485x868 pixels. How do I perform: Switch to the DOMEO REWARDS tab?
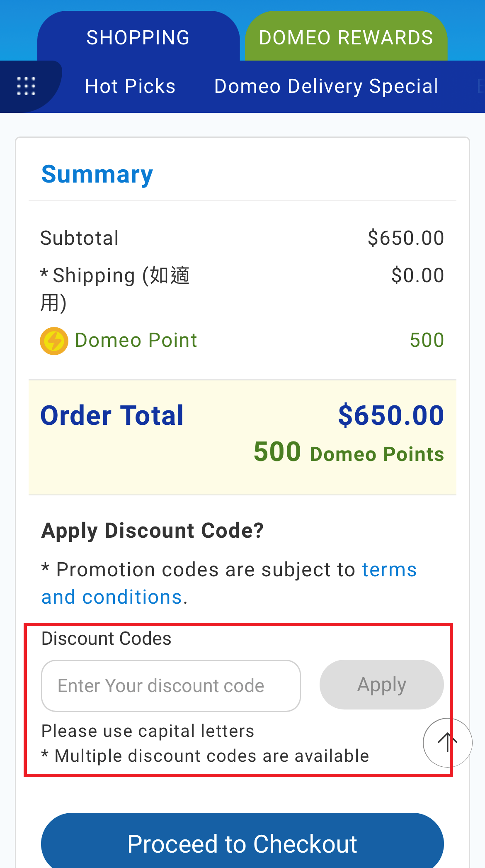346,38
